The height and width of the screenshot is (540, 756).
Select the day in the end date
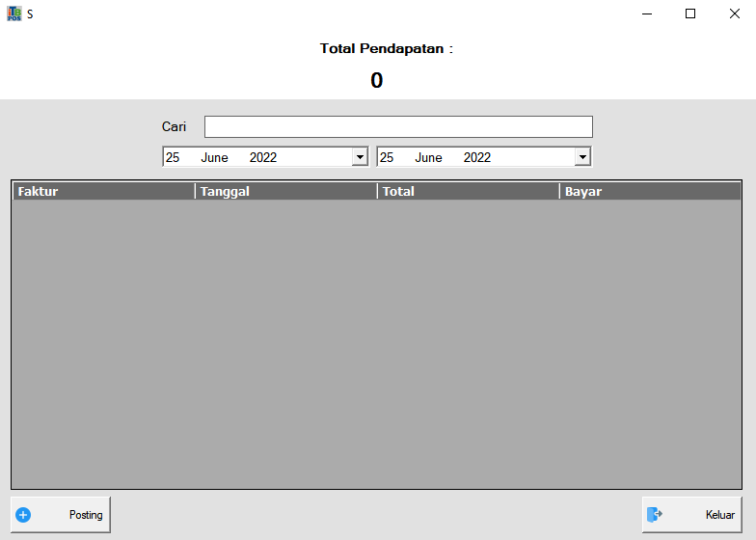pos(387,157)
